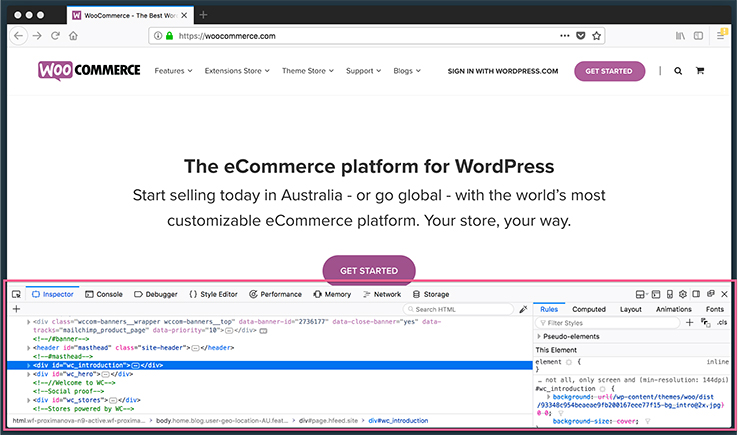The image size is (740, 435).
Task: Search the WooCommerce site with magnifier icon
Action: click(678, 71)
